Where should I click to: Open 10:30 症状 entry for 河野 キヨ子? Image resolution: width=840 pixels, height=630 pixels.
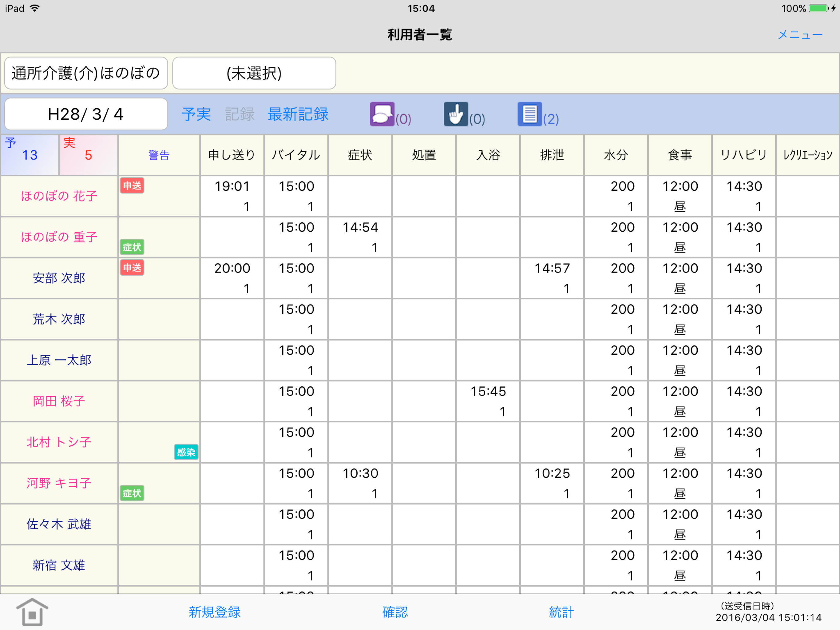(360, 483)
